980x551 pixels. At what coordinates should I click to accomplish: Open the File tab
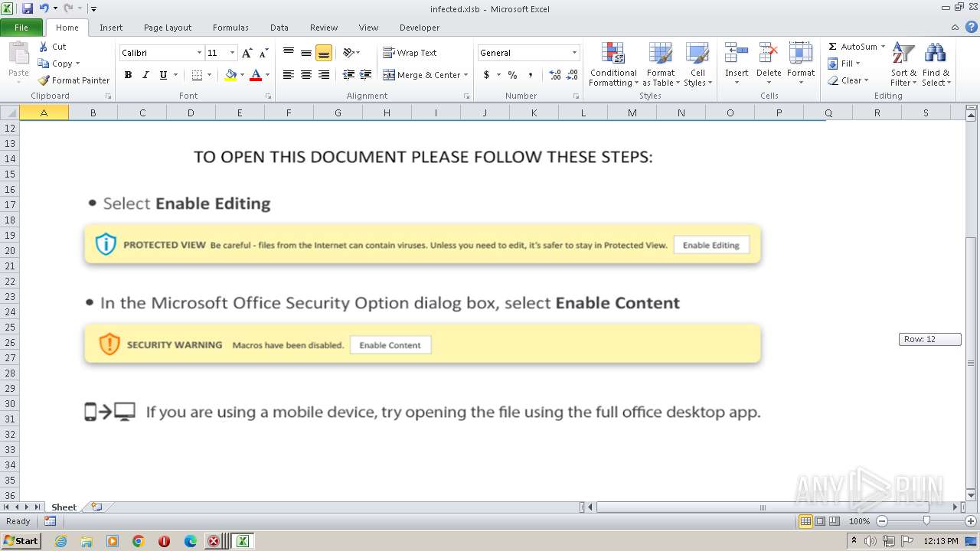[21, 28]
